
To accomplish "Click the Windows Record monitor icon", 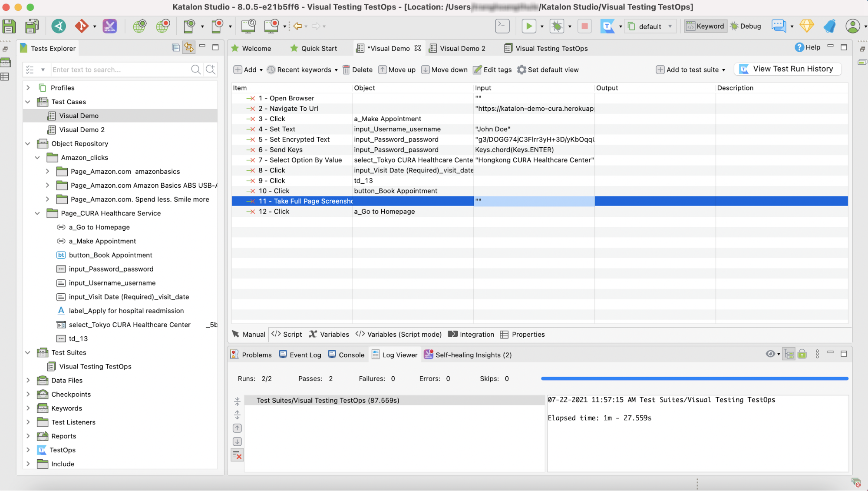I will point(271,26).
